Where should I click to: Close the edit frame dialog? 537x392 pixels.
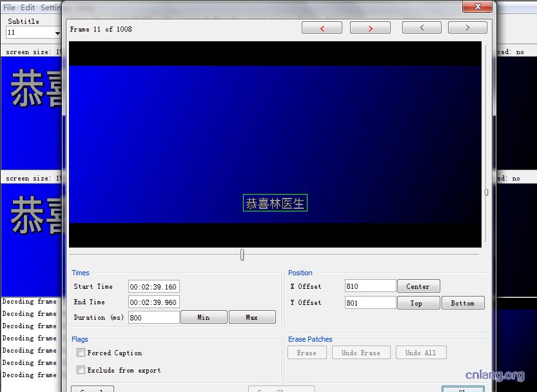(479, 6)
